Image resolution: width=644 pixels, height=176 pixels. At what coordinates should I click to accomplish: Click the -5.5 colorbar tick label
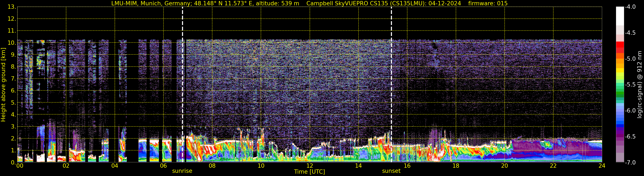point(630,85)
